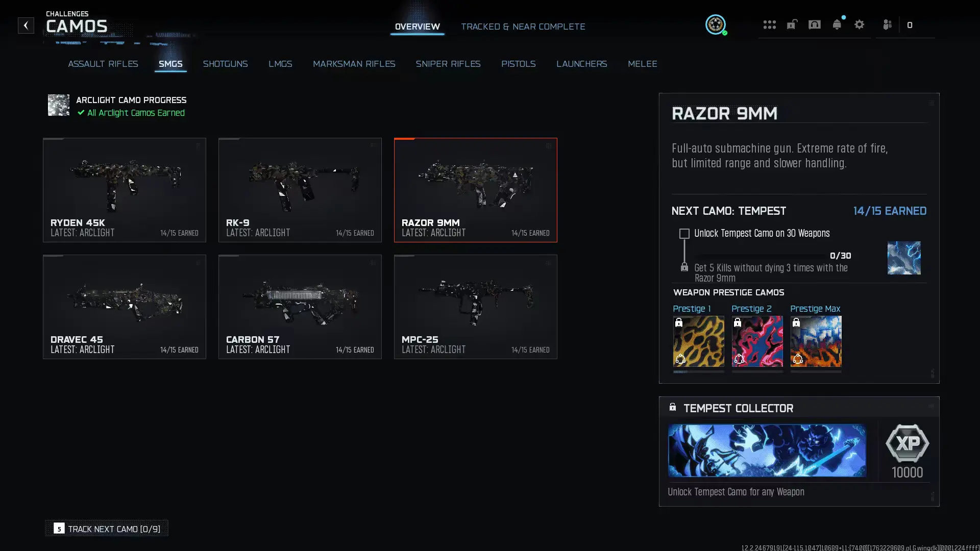Image resolution: width=980 pixels, height=551 pixels.
Task: Open the social party icon
Action: click(887, 24)
